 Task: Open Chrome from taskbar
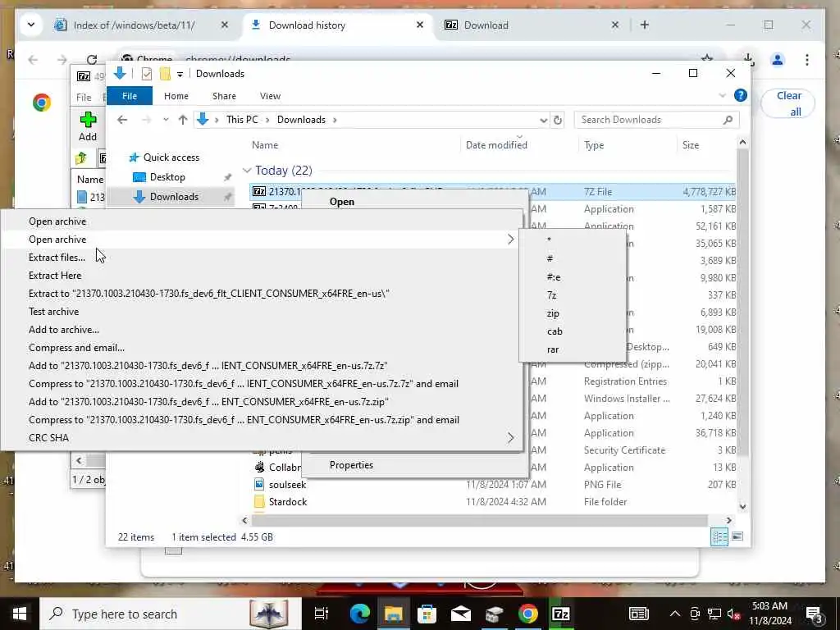pos(527,614)
